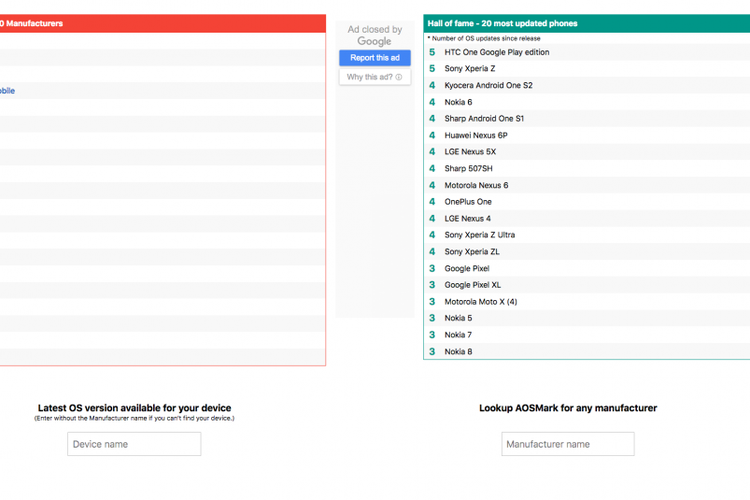This screenshot has width=750, height=500.
Task: Focus the Device name input field
Action: [134, 444]
